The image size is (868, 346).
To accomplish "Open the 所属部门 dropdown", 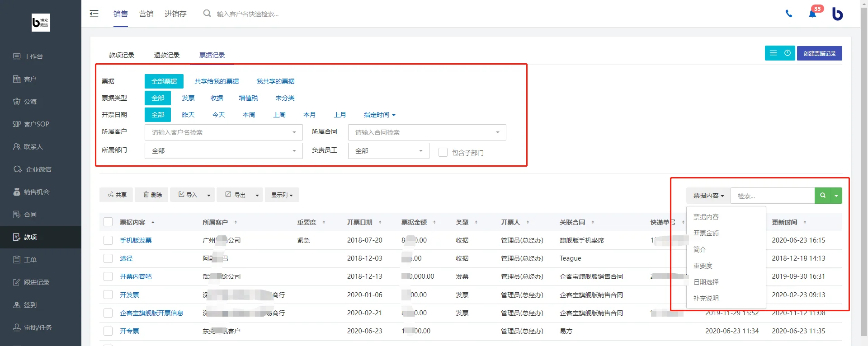I will click(x=224, y=151).
